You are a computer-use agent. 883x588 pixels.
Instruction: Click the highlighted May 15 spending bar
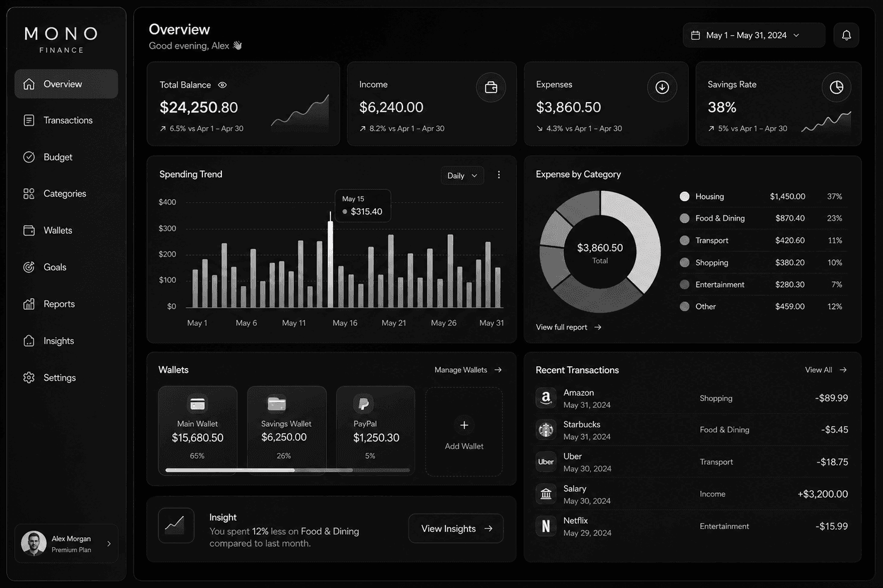(330, 264)
